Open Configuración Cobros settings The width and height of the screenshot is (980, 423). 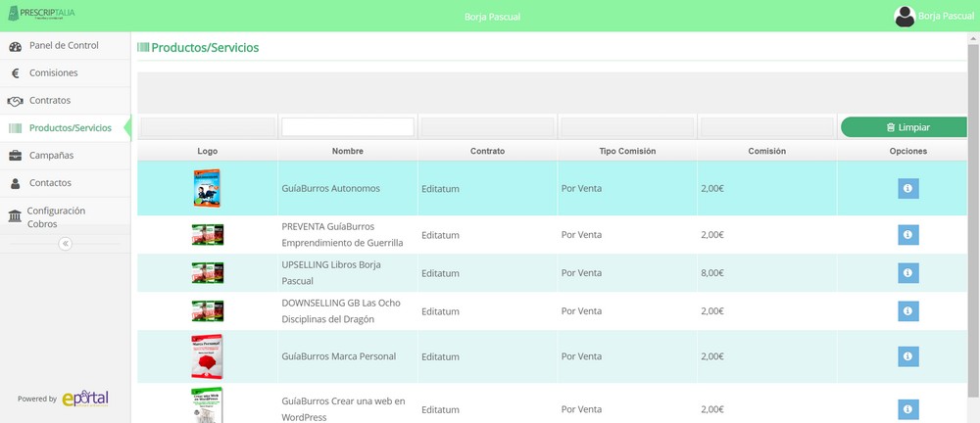click(x=56, y=216)
